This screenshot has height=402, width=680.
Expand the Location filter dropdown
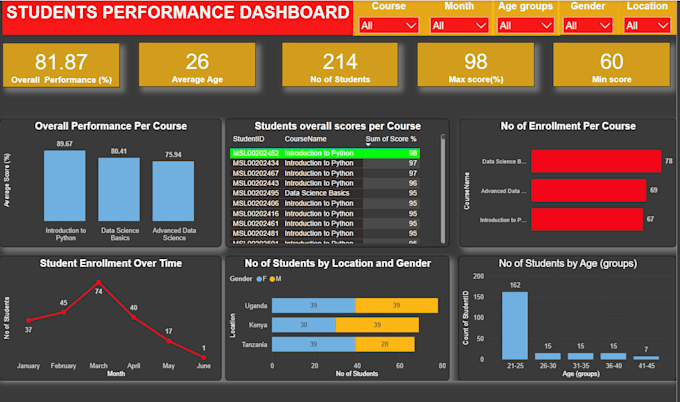click(647, 26)
